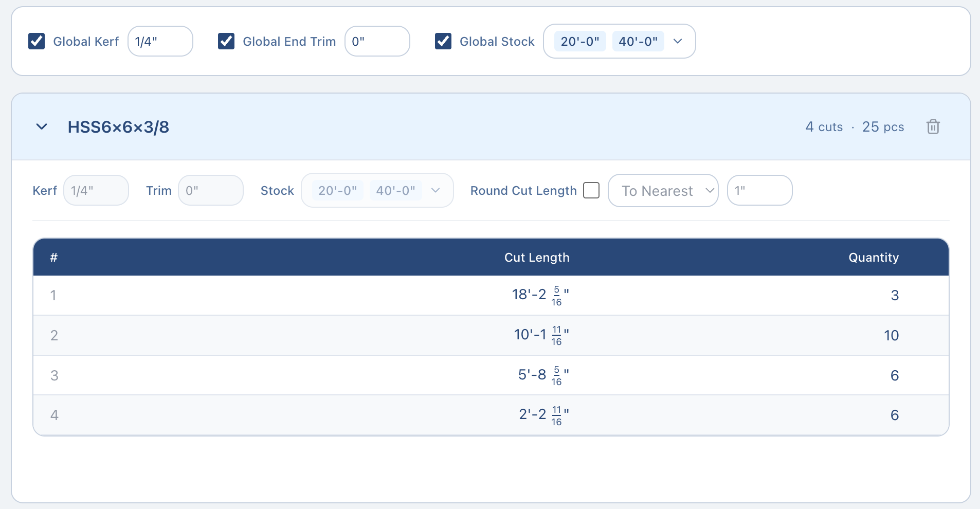Click the Global Kerf input field
The height and width of the screenshot is (509, 980).
click(x=160, y=41)
